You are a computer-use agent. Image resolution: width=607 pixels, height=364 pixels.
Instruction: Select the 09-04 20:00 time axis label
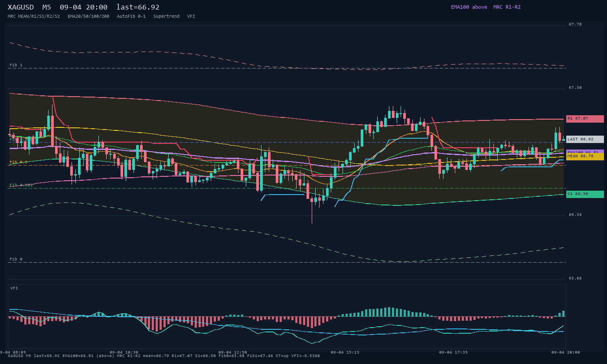566,352
